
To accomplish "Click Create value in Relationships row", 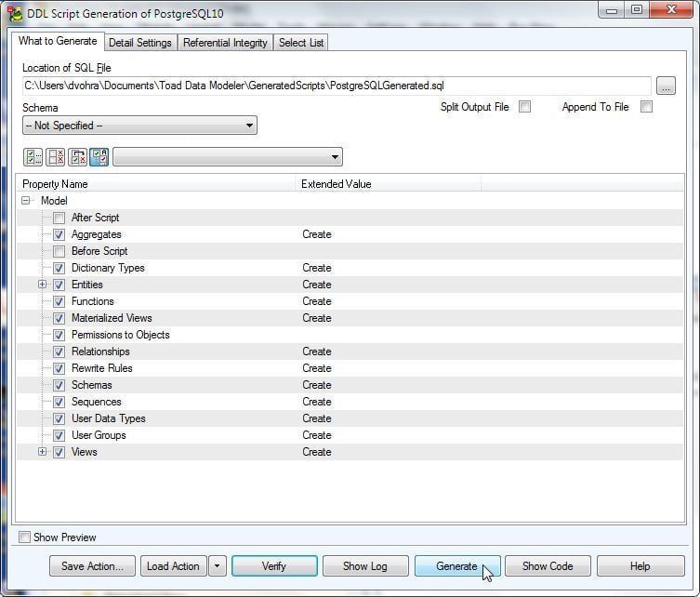I will [x=316, y=352].
